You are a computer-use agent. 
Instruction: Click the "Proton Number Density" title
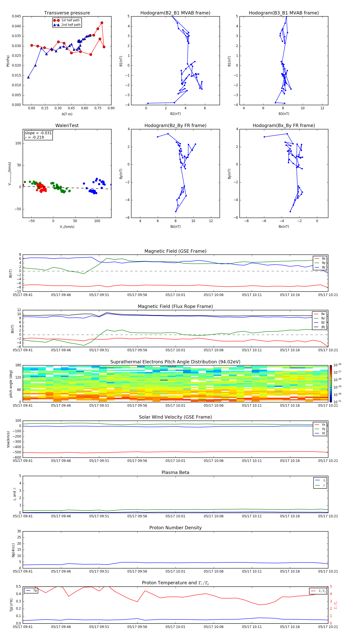[175, 528]
